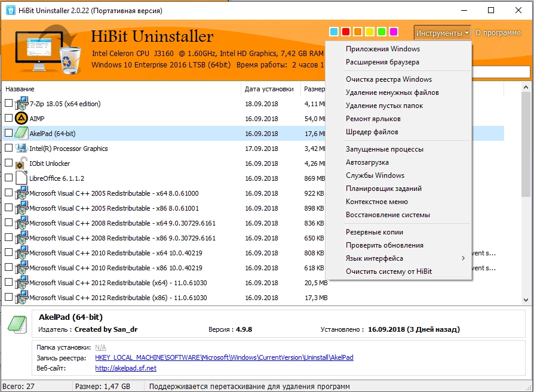This screenshot has width=534, height=392.
Task: Choose Удаление пустых папок
Action: coord(398,106)
